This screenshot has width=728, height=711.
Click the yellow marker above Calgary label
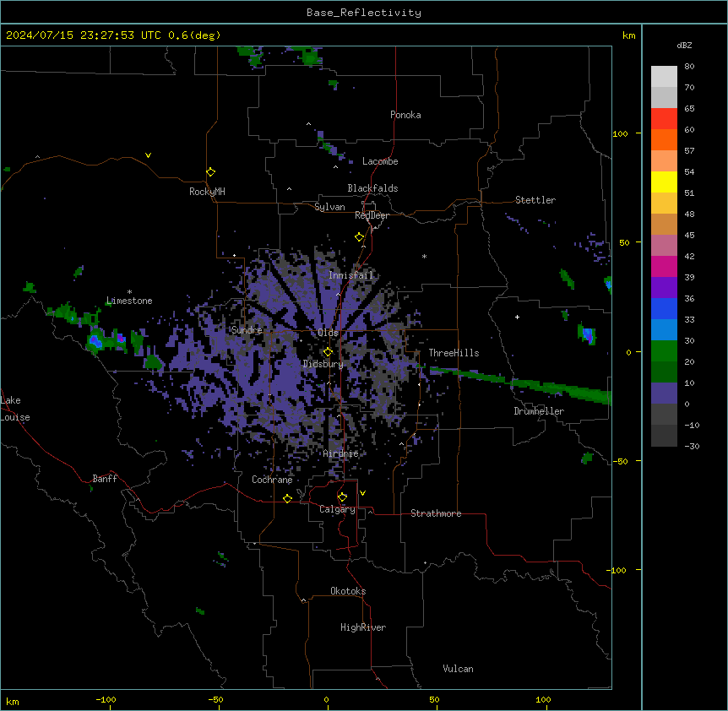pos(342,497)
